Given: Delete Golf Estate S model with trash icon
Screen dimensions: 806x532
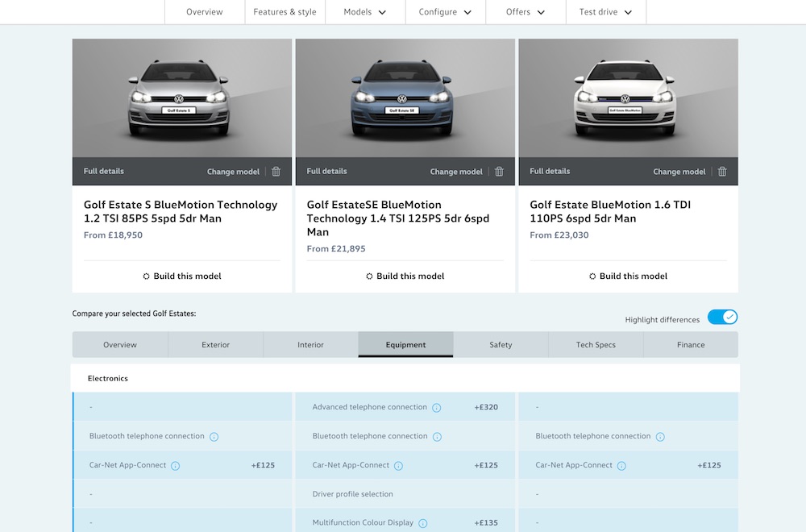Looking at the screenshot, I should coord(276,172).
